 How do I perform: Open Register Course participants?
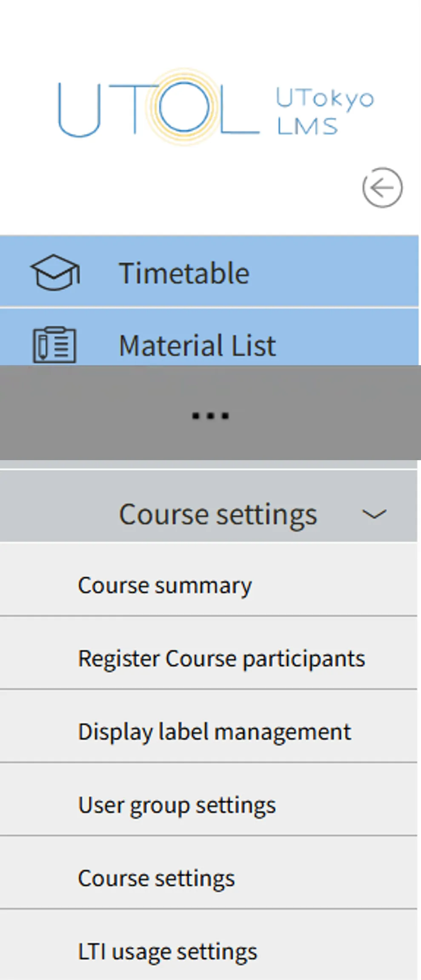221,659
